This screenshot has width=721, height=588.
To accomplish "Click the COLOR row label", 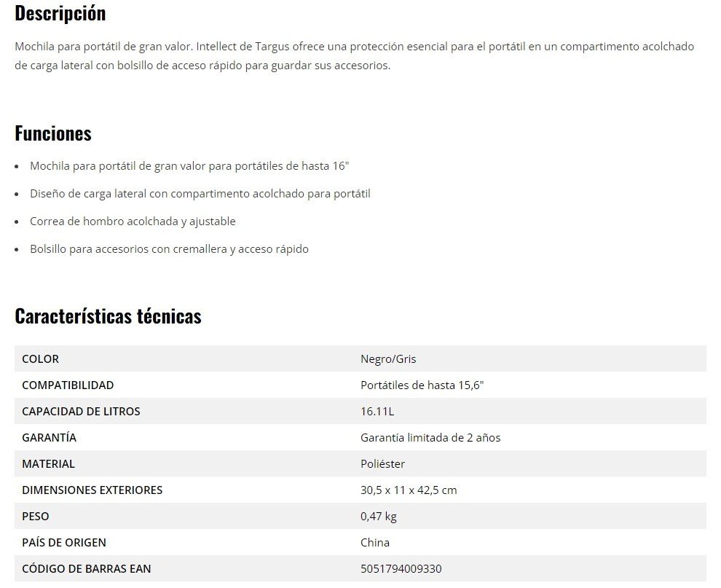I will pos(41,359).
